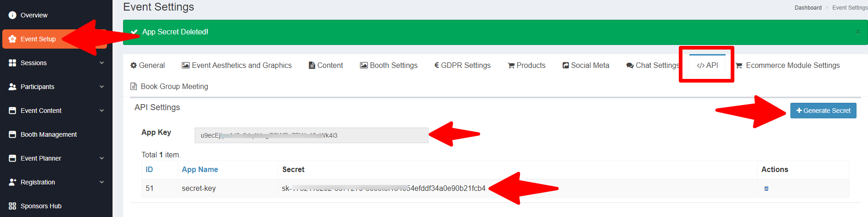The width and height of the screenshot is (868, 217).
Task: Open the Chat Settings tab
Action: (x=653, y=66)
